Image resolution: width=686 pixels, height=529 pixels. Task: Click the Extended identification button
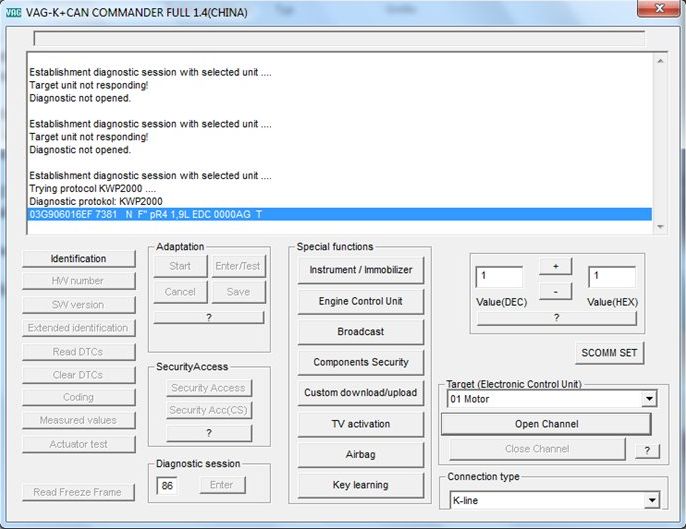[x=79, y=328]
